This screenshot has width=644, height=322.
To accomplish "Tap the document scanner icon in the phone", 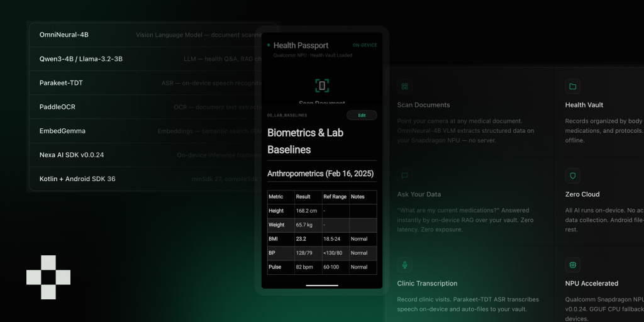I will click(x=322, y=86).
